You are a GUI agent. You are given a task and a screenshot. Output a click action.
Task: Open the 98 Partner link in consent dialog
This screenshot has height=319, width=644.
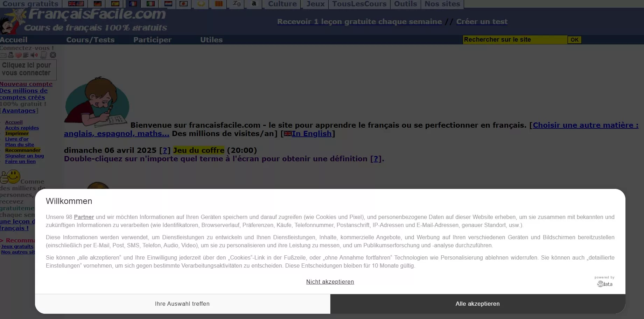(x=84, y=217)
